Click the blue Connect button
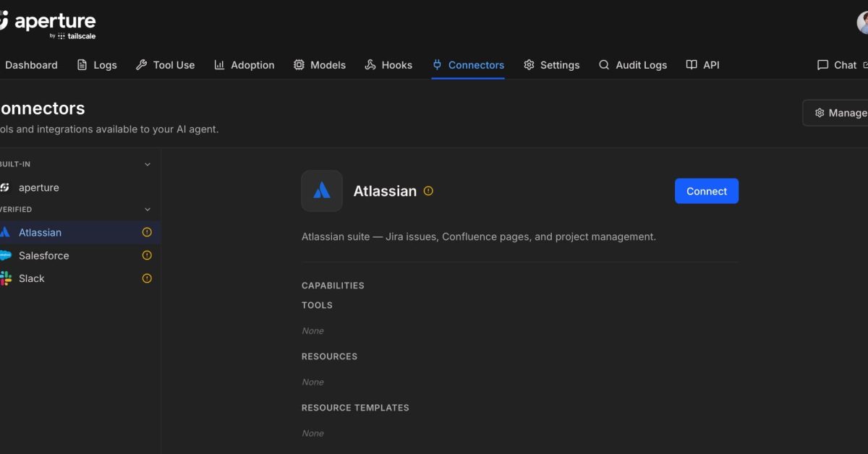The image size is (868, 454). pyautogui.click(x=707, y=191)
